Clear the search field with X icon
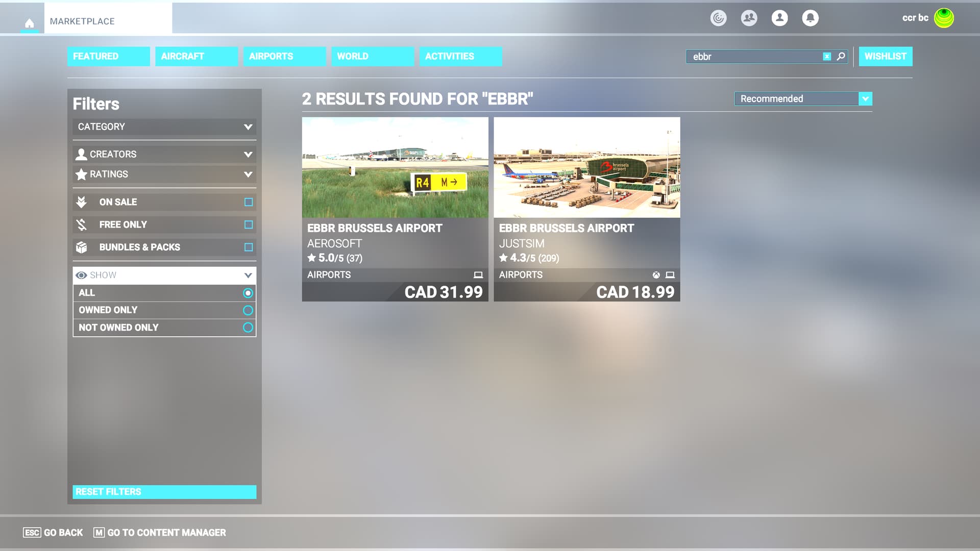 tap(827, 57)
